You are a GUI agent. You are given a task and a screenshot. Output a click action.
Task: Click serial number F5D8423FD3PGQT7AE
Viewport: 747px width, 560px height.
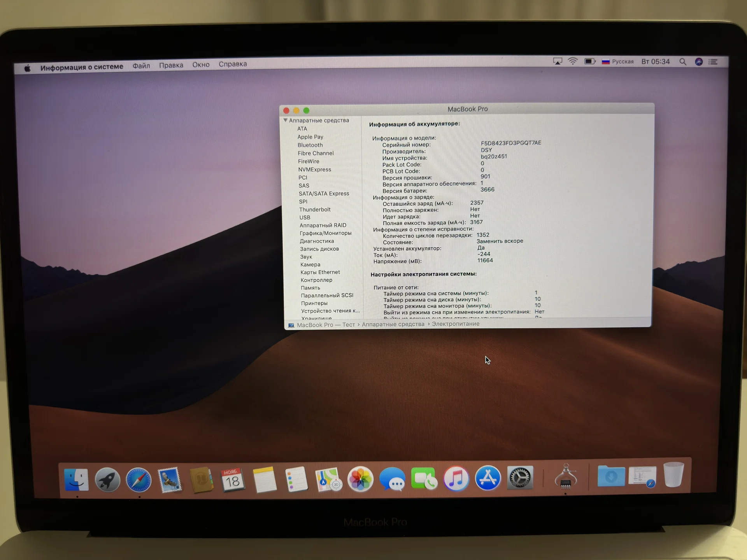(x=511, y=143)
